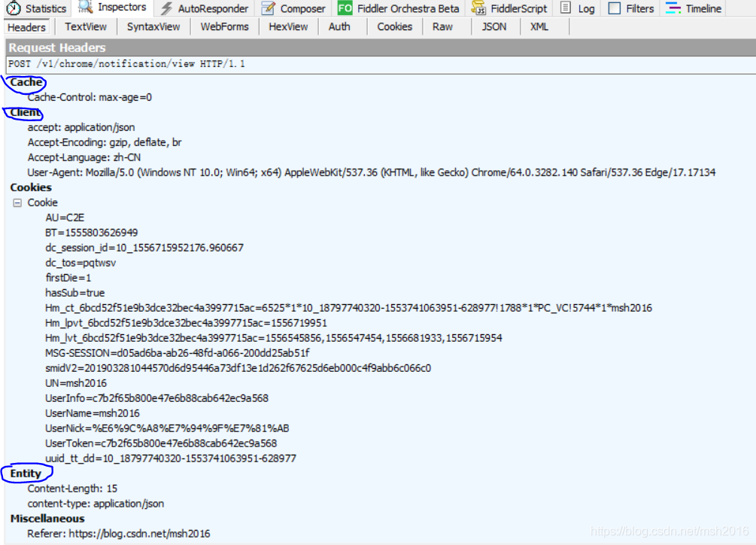Select the Hm_lpvt_ cookie row
756x545 pixels.
(x=186, y=323)
